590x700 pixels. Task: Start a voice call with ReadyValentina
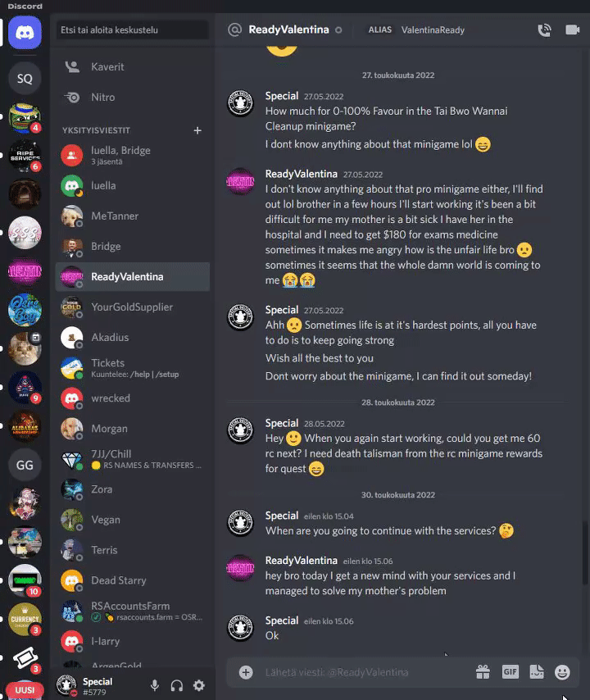click(x=544, y=30)
